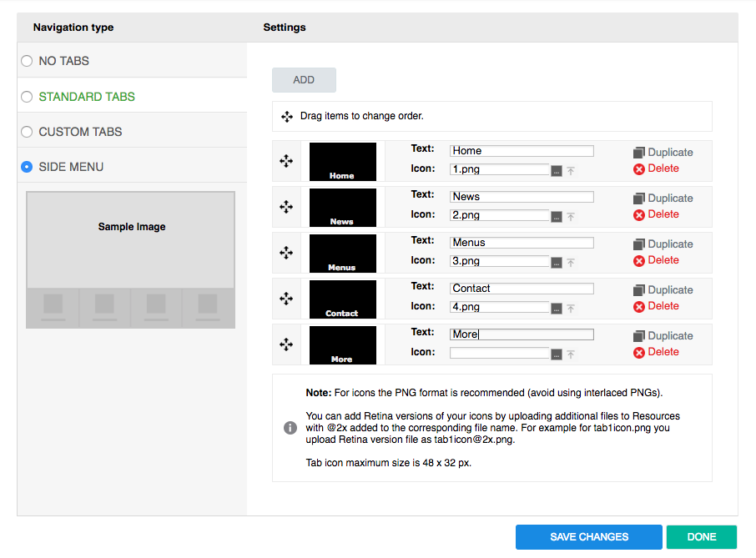
Task: Click the Icon field containing 4.png
Action: tap(500, 306)
